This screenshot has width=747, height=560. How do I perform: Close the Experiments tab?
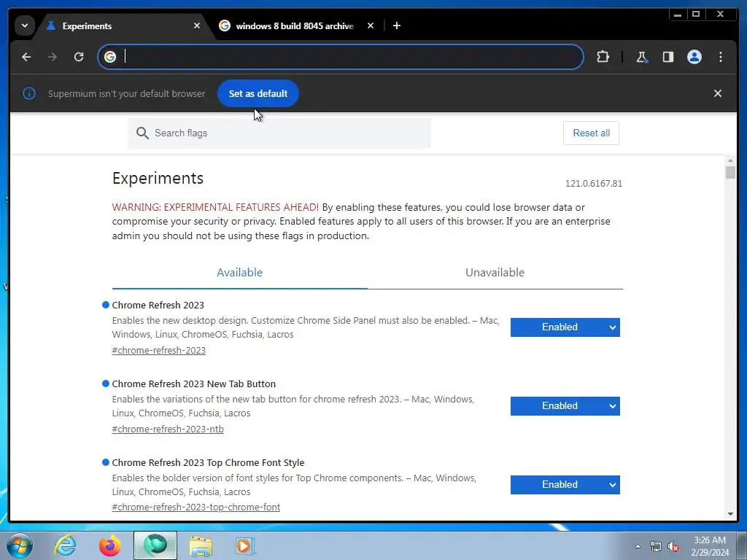pyautogui.click(x=197, y=26)
